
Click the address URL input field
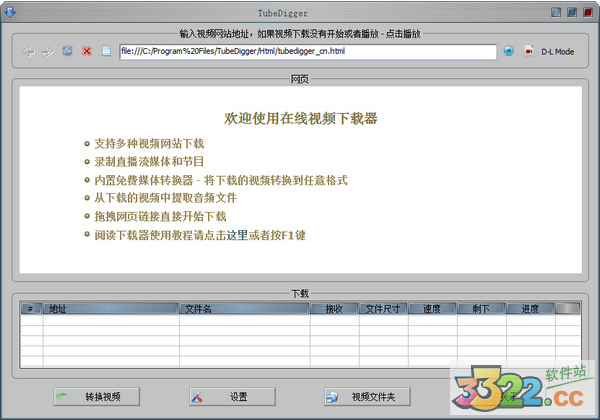[308, 52]
